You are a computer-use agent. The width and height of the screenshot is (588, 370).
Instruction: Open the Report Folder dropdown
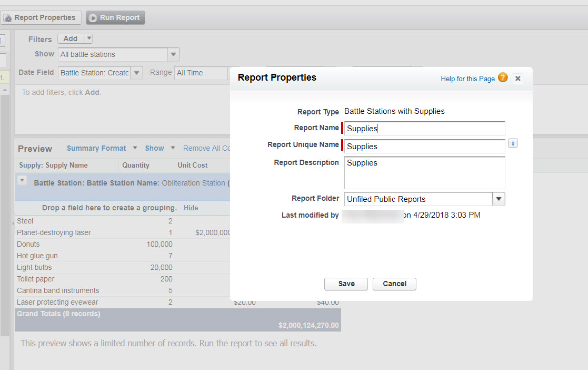pyautogui.click(x=497, y=199)
